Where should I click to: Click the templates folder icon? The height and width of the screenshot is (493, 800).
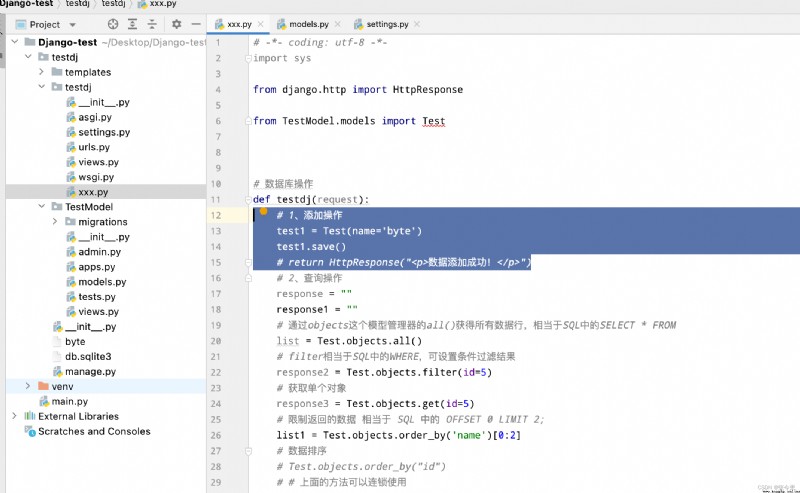57,72
